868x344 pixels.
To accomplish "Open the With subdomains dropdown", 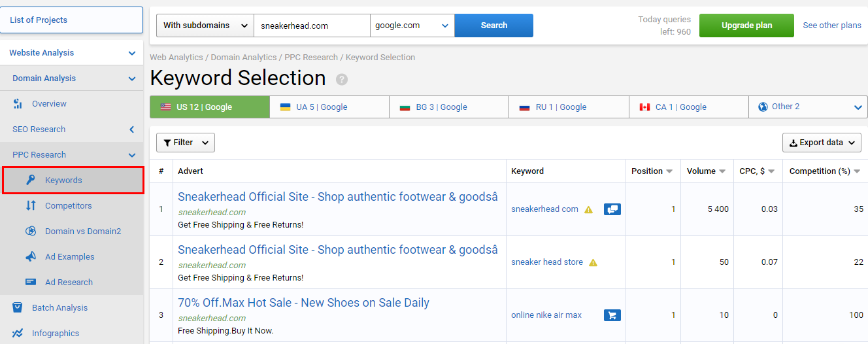I will (205, 26).
